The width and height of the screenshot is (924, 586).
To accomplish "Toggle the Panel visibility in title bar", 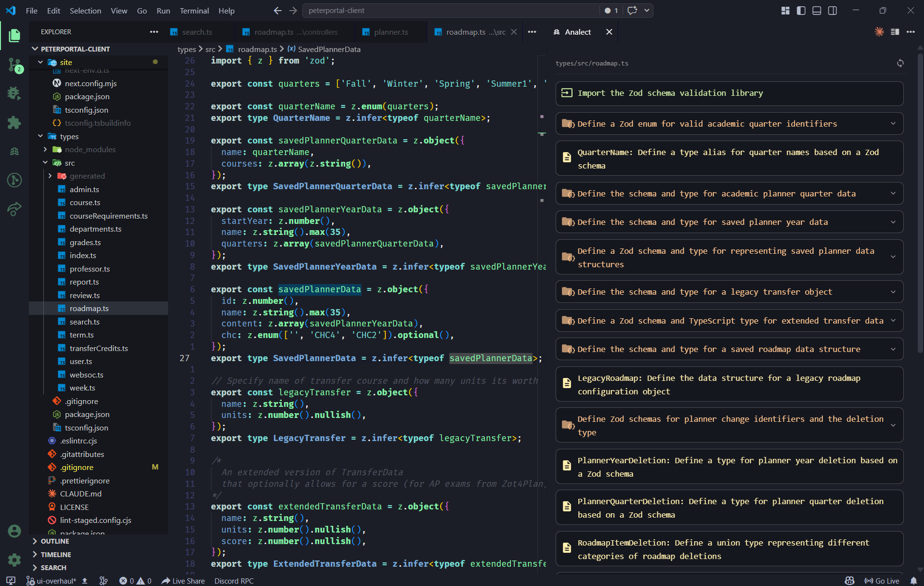I will click(x=817, y=10).
